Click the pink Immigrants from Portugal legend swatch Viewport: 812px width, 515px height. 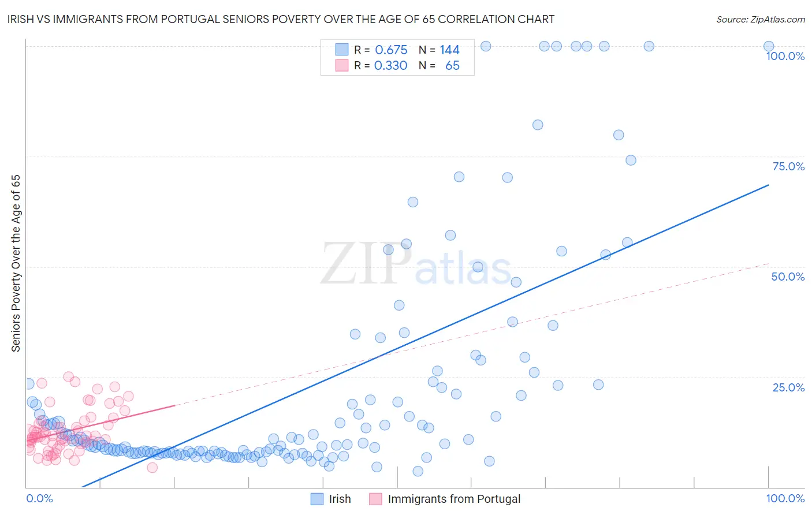(x=375, y=499)
